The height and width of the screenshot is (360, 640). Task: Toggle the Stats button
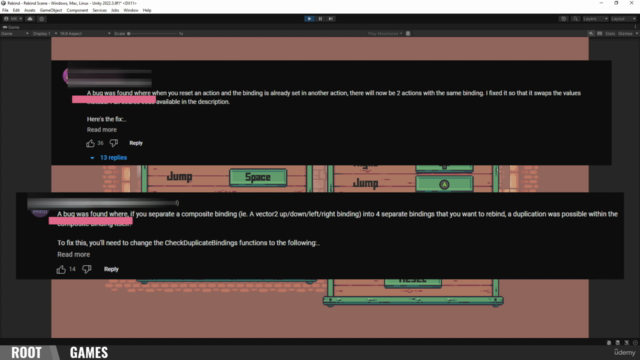point(610,33)
